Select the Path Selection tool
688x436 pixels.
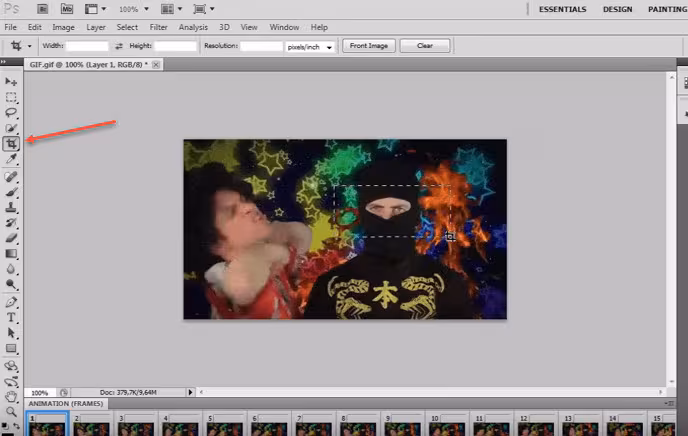[11, 333]
